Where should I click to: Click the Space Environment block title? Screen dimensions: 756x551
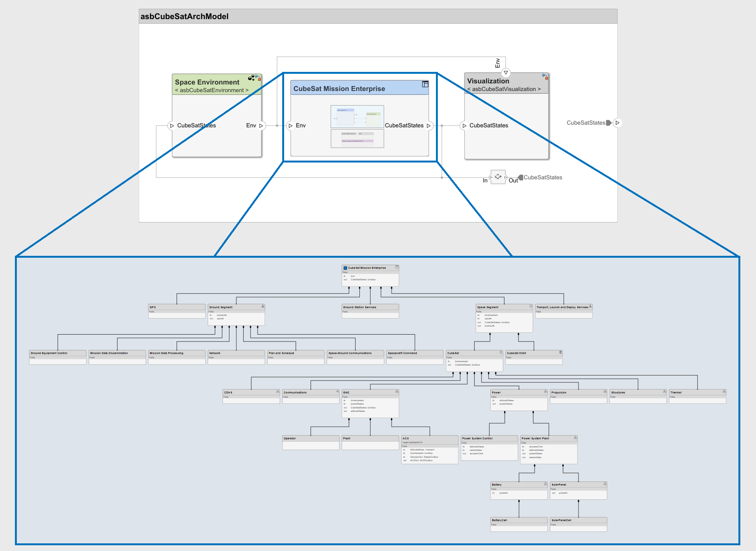tap(207, 82)
